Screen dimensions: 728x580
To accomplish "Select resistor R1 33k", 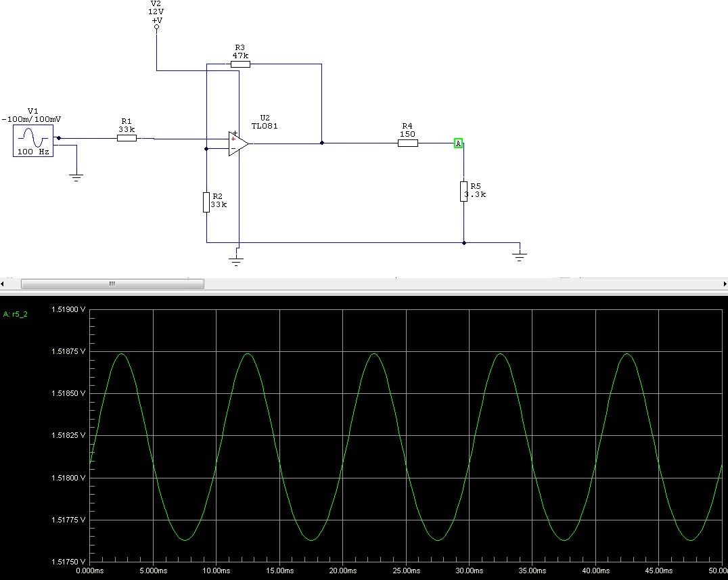I will pos(127,138).
